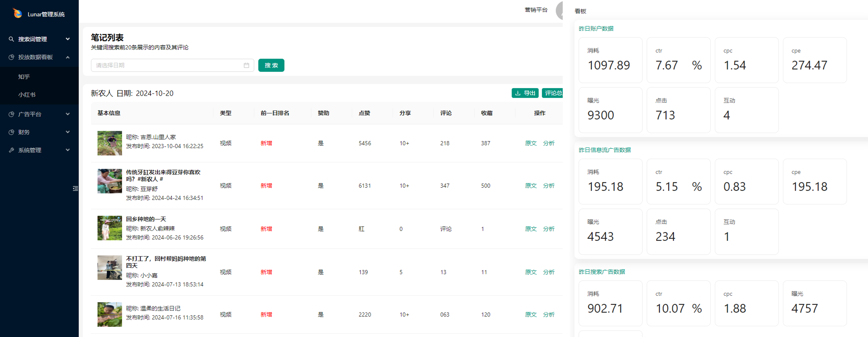Click the user avatar in header

[x=560, y=11]
